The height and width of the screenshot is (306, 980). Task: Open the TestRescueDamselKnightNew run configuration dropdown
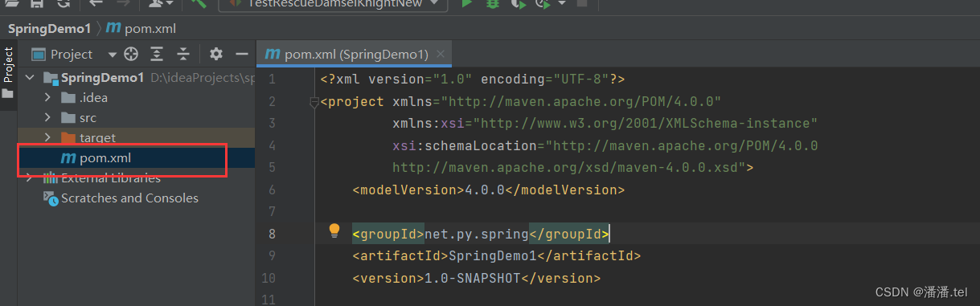click(333, 4)
